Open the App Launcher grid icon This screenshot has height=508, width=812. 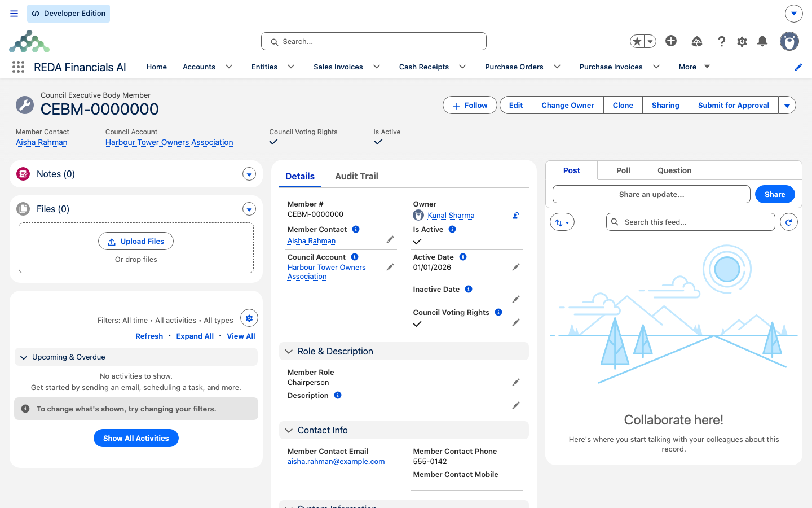(x=18, y=67)
